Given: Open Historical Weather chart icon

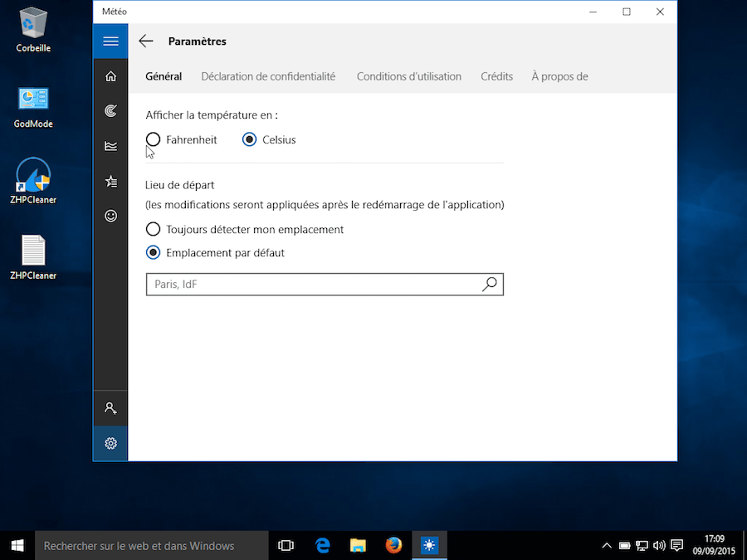Looking at the screenshot, I should pos(110,146).
